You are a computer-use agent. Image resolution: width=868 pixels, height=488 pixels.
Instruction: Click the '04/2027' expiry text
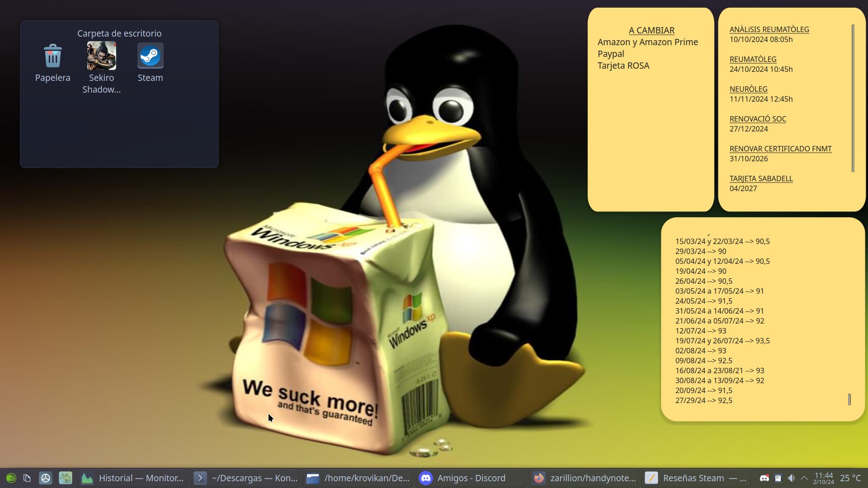tap(743, 188)
